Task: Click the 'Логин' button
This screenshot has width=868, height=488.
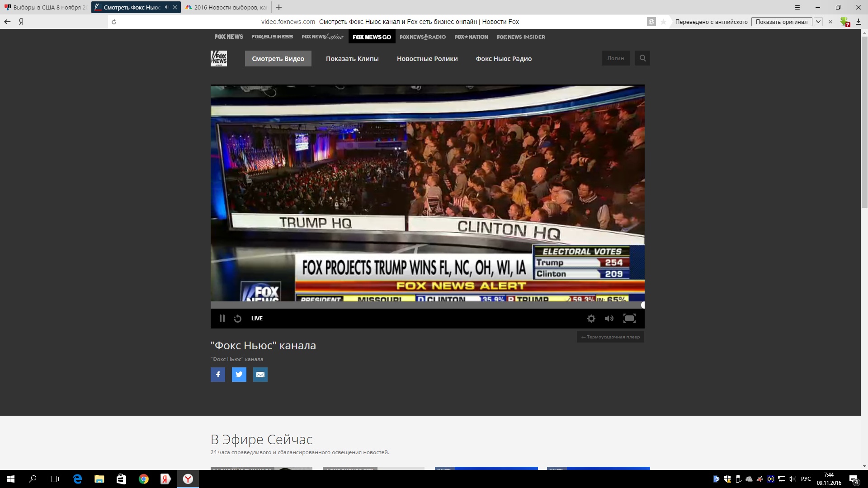Action: pyautogui.click(x=615, y=58)
